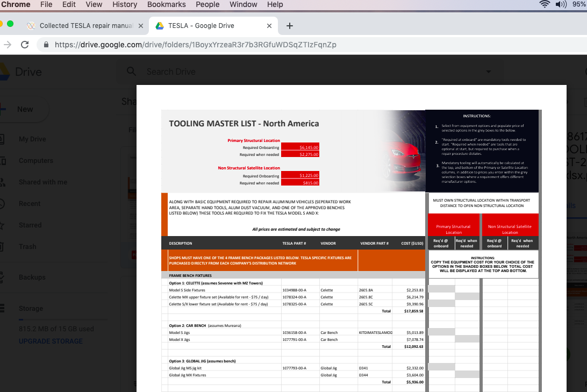Open Trash in the Drive sidebar
Viewport: 587px width, 392px height.
click(x=28, y=247)
